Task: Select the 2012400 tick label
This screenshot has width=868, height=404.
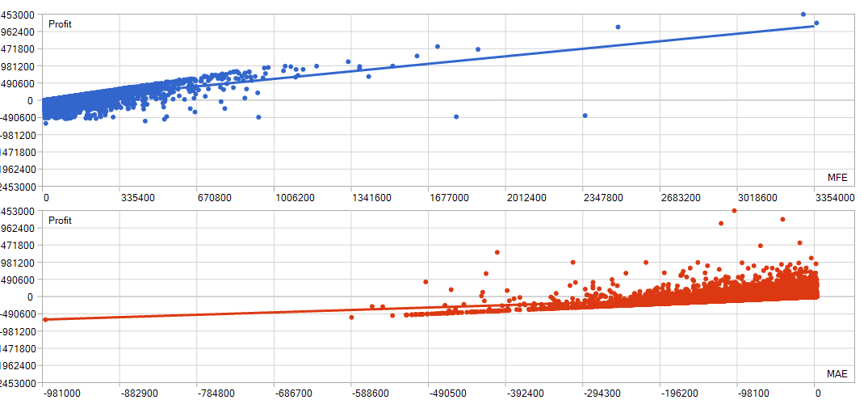Action: (x=526, y=197)
